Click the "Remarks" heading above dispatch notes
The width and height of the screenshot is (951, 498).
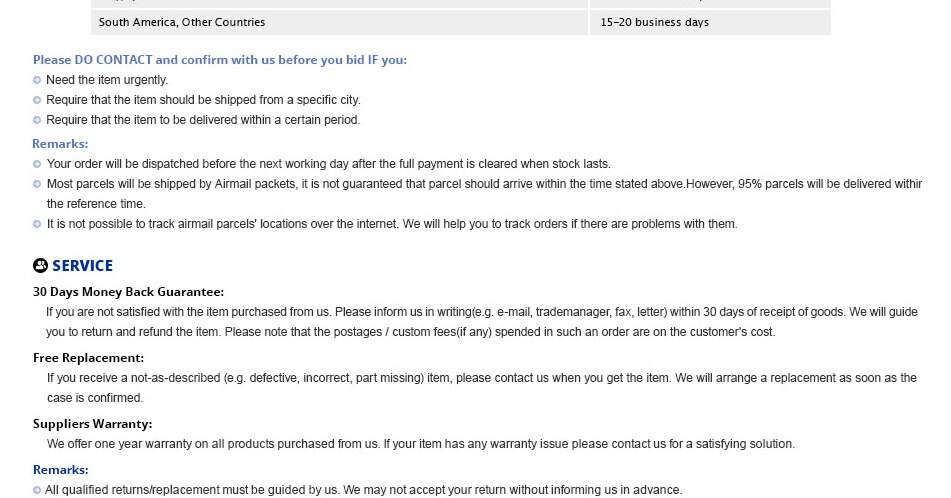(60, 144)
